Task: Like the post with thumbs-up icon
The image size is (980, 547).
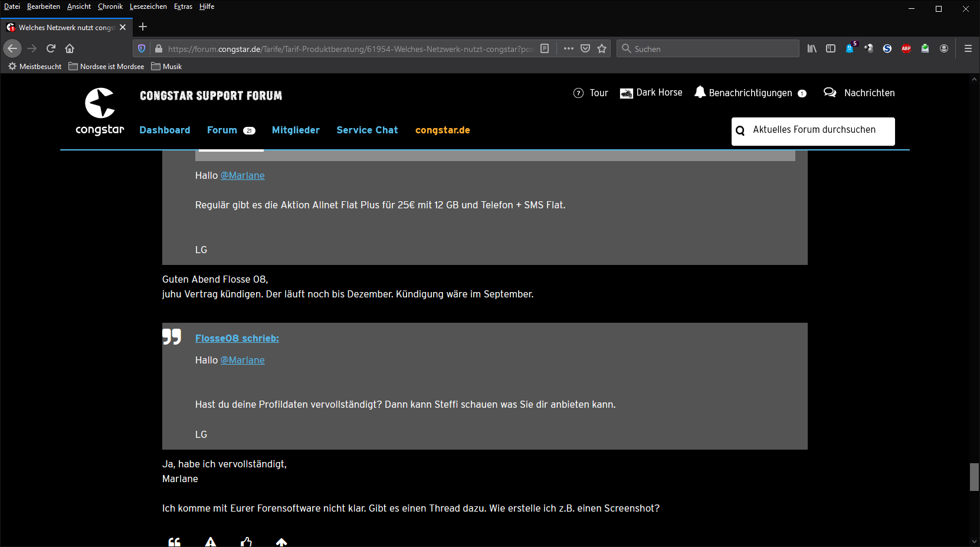Action: (x=246, y=542)
